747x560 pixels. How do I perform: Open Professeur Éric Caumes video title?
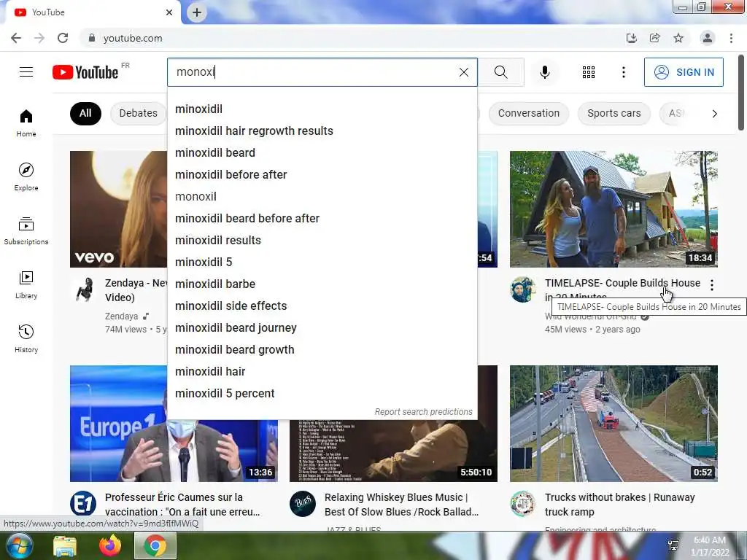point(182,505)
